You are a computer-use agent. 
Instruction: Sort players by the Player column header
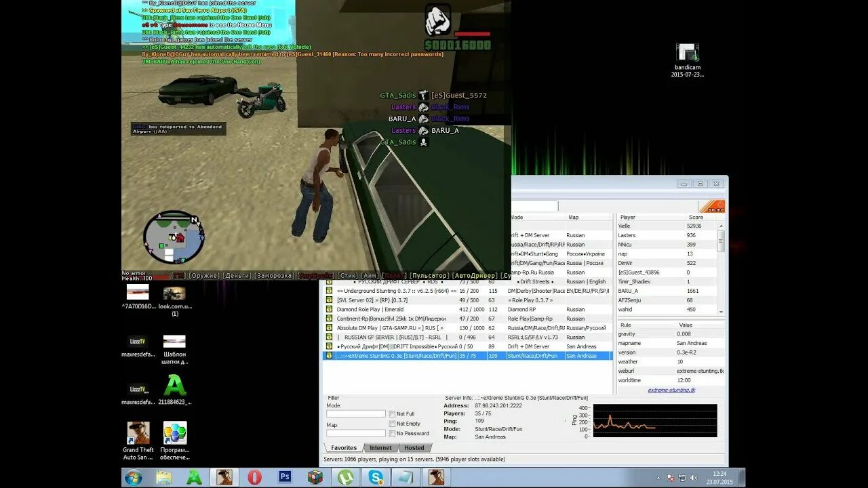tap(651, 218)
